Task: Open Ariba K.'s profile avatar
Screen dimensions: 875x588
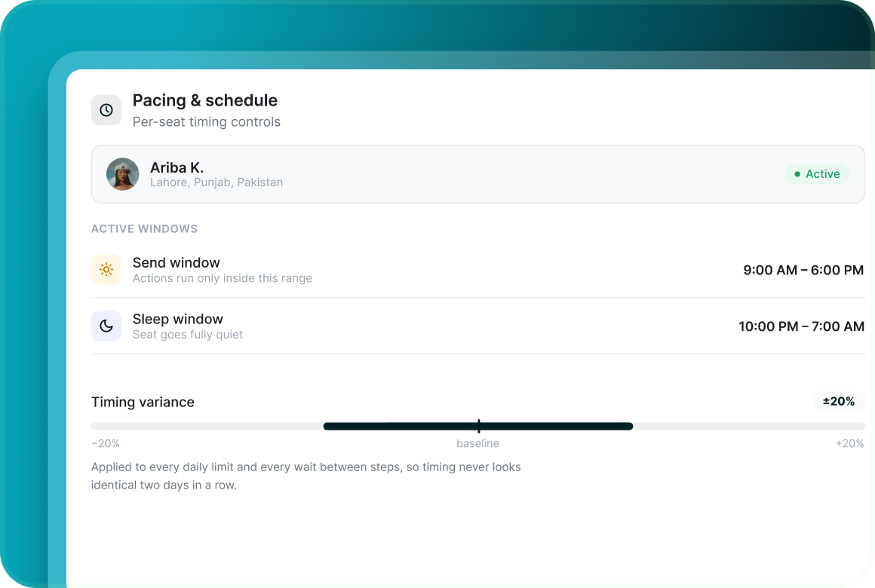Action: coord(123,174)
